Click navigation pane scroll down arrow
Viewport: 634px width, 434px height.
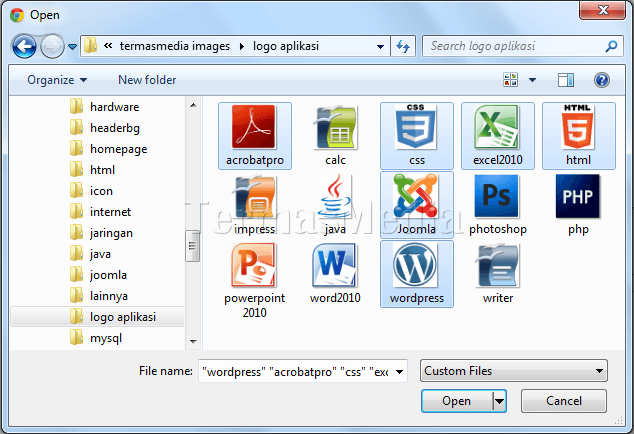pyautogui.click(x=193, y=342)
